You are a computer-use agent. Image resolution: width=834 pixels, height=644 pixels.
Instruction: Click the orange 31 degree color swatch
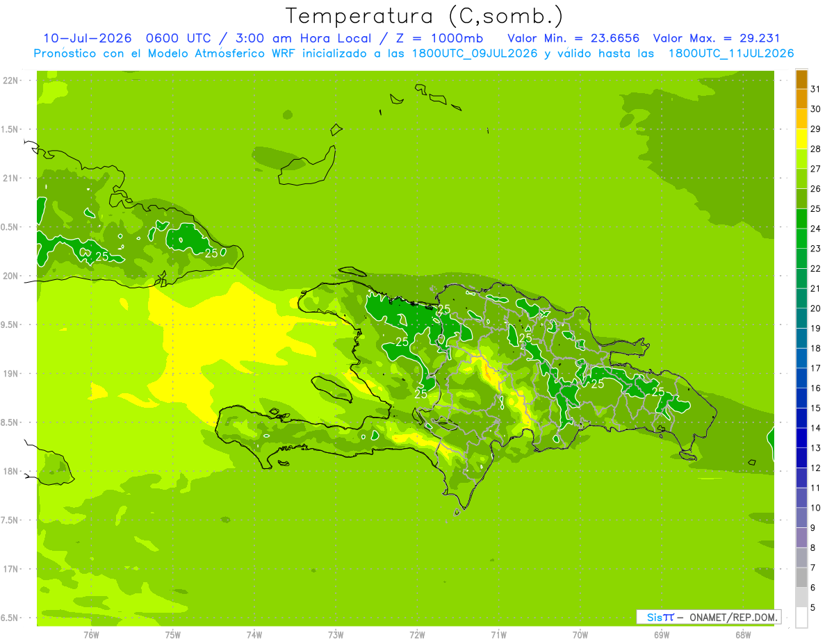tap(801, 79)
